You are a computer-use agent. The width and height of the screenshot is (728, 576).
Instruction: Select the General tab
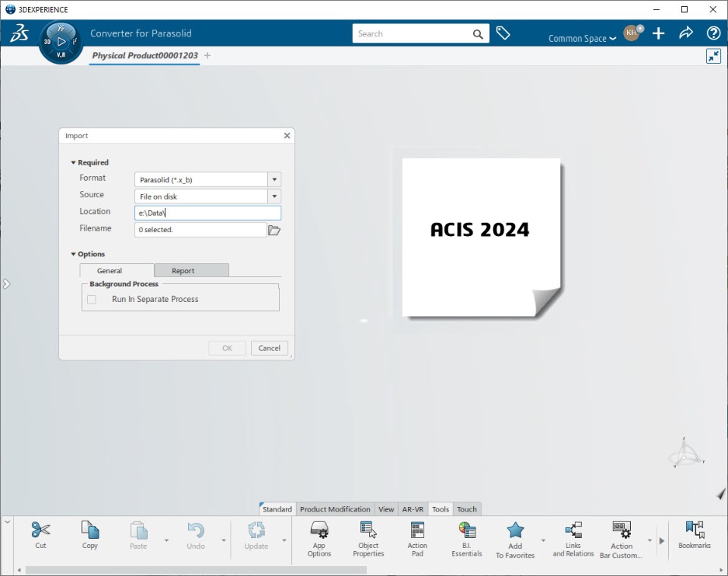[117, 270]
